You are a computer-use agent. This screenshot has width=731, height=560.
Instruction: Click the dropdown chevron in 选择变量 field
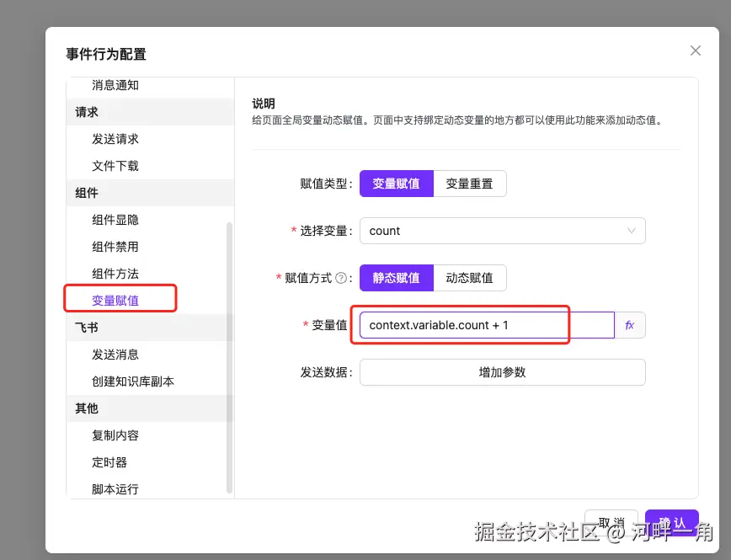(632, 231)
